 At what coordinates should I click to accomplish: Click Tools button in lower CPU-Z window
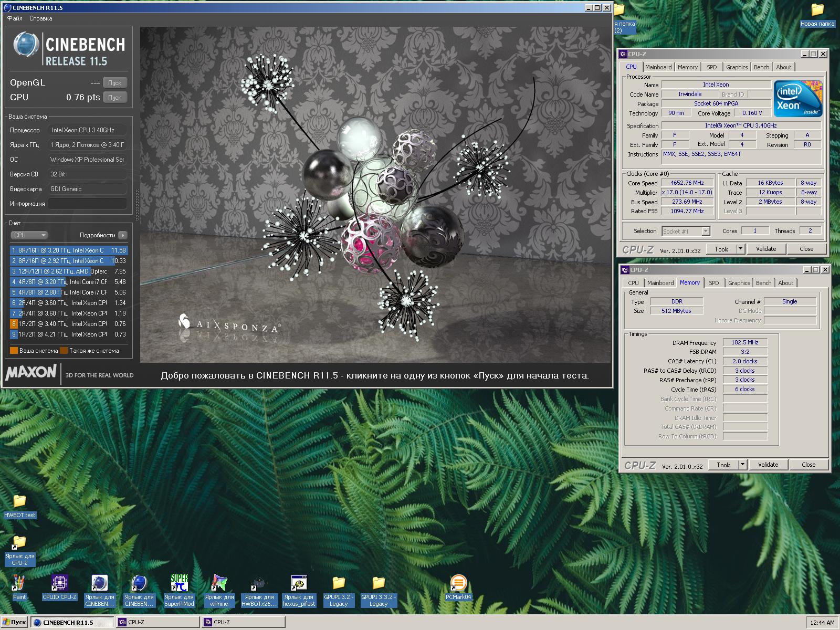(x=723, y=465)
